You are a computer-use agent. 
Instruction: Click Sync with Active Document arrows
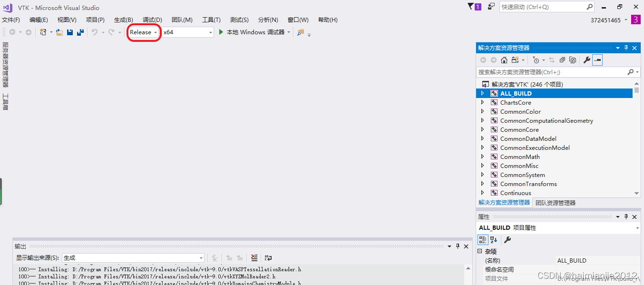[552, 60]
